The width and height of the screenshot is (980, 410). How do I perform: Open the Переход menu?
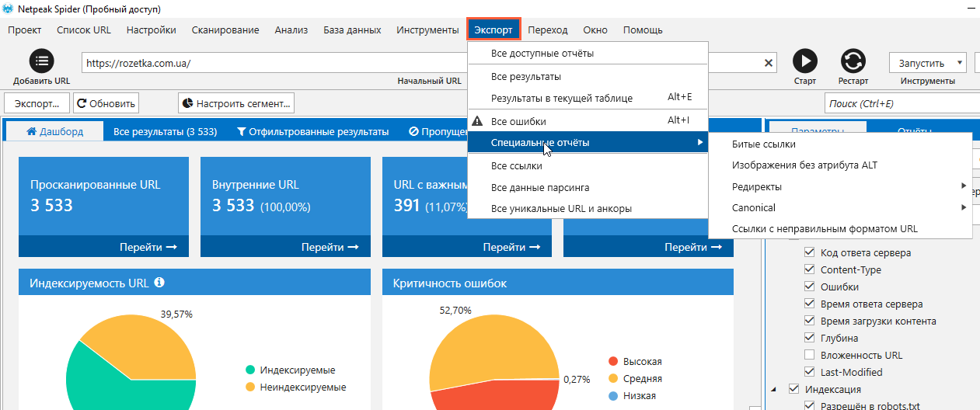click(x=548, y=30)
